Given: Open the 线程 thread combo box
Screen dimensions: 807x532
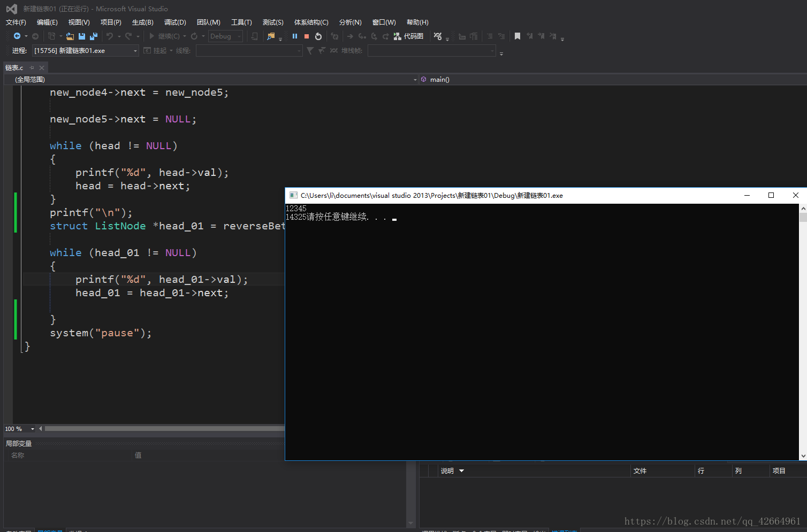Looking at the screenshot, I should click(249, 50).
